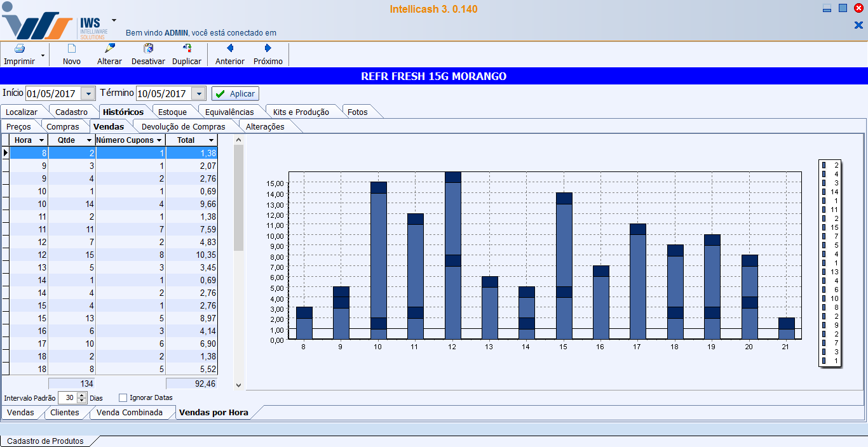The width and height of the screenshot is (868, 447).
Task: Click the Imprimir printer icon
Action: coord(20,49)
